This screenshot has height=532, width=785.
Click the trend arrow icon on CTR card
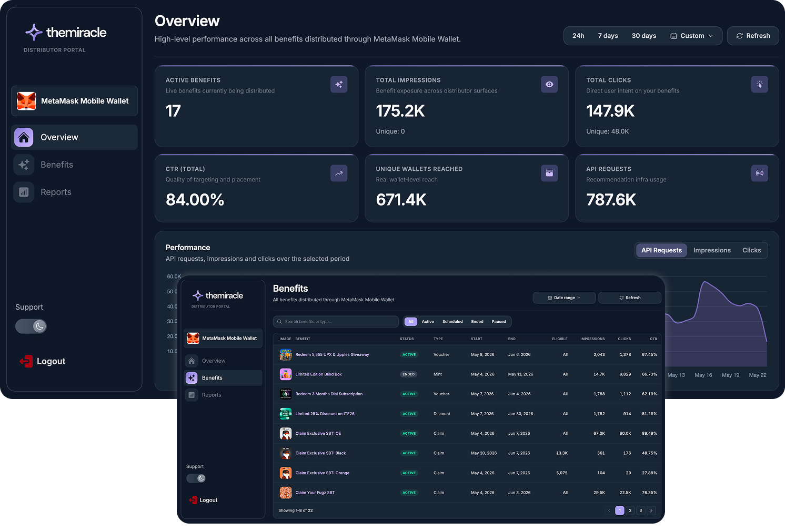339,173
